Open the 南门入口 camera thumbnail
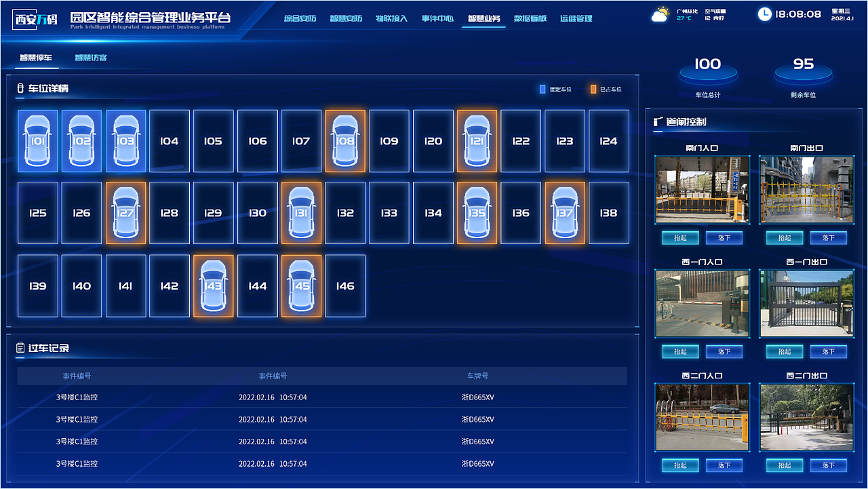This screenshot has width=868, height=489. click(702, 189)
